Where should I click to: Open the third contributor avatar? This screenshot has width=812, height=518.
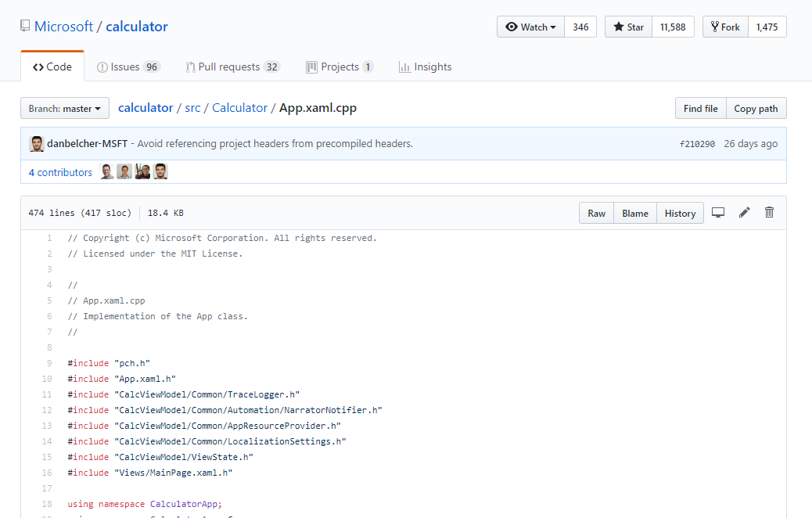point(142,171)
